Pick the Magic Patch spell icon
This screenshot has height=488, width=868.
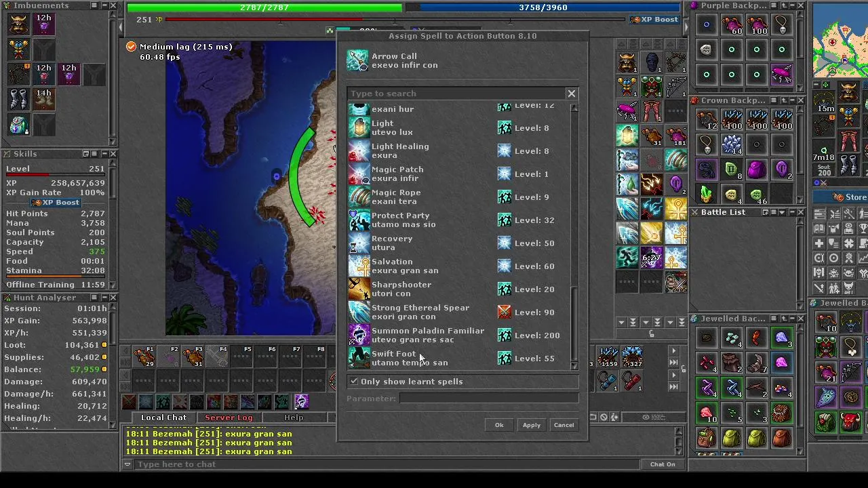click(x=359, y=174)
